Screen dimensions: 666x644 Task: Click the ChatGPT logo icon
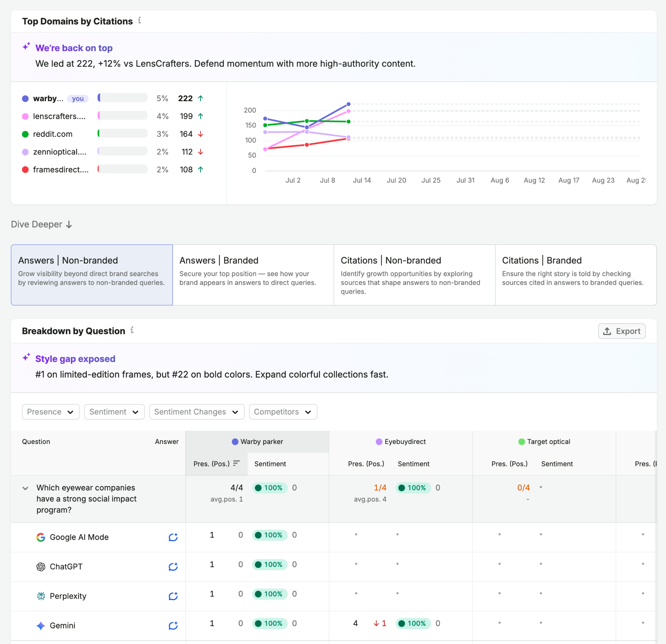click(41, 567)
